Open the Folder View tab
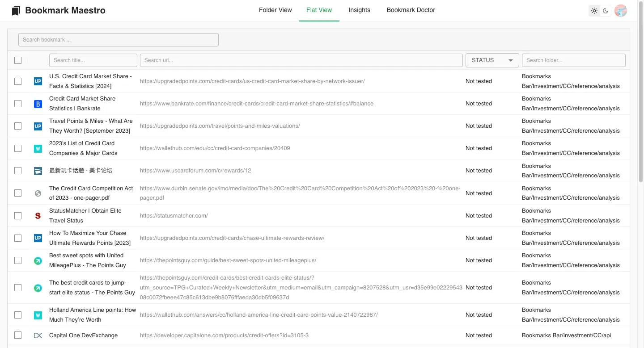The height and width of the screenshot is (348, 644). [275, 10]
